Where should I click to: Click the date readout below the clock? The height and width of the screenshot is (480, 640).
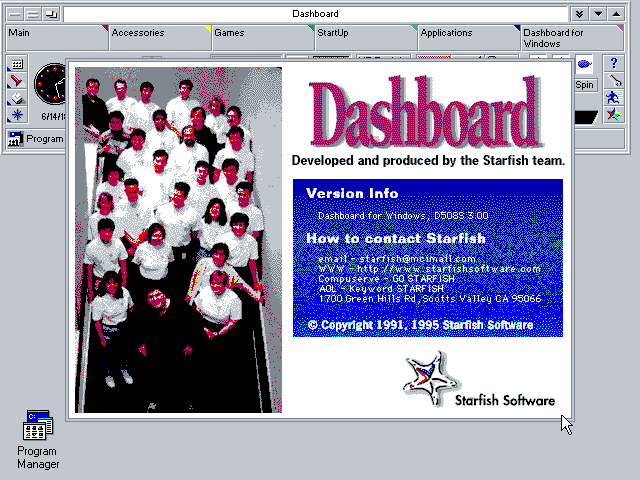[53, 117]
